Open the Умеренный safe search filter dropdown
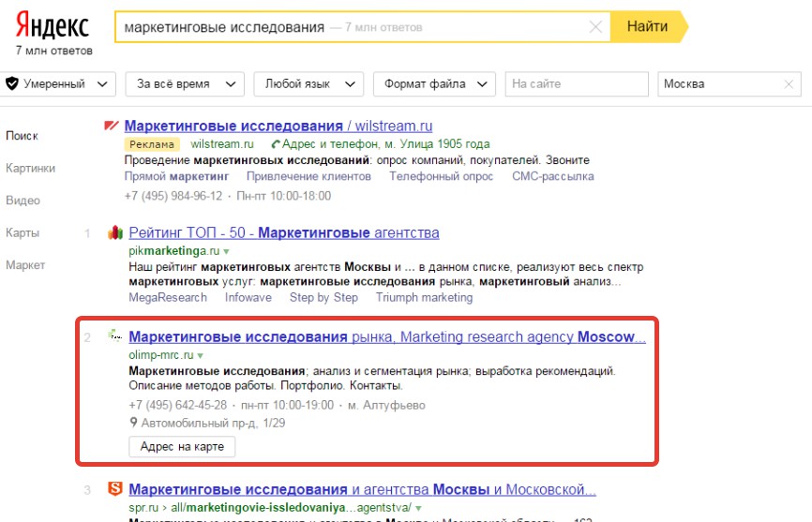The width and height of the screenshot is (812, 522). click(57, 83)
